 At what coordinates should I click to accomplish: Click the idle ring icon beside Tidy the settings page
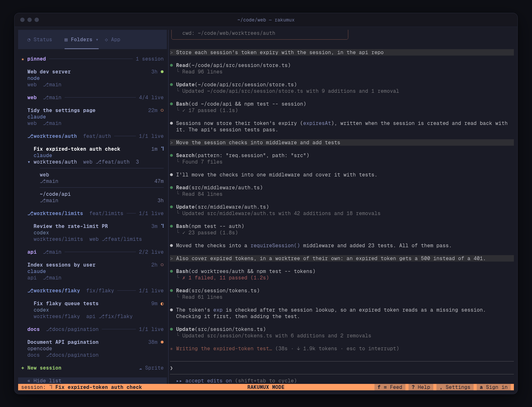[x=162, y=110]
